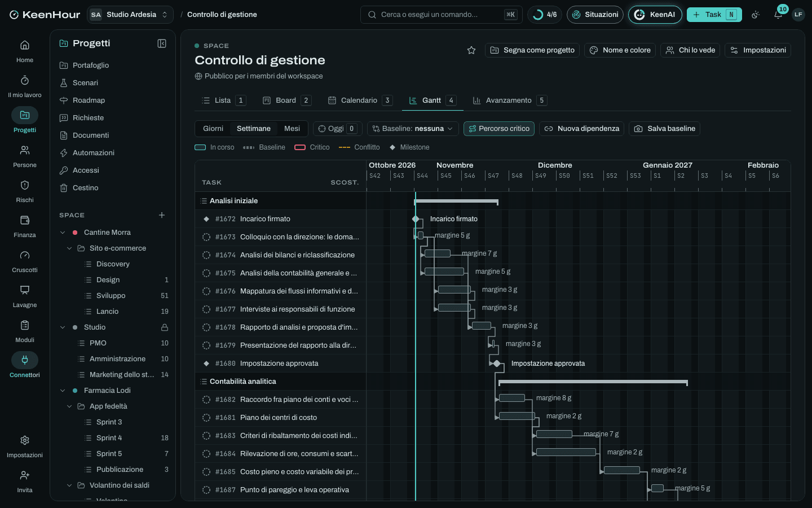Select Giorni timescale
Screen dimensions: 812x508
[x=213, y=129]
